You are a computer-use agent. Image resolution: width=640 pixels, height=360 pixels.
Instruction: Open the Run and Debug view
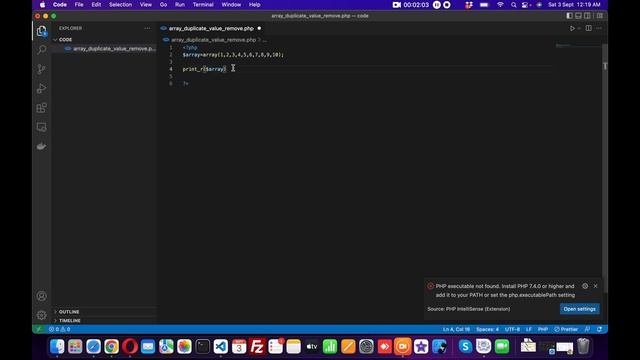(x=41, y=88)
